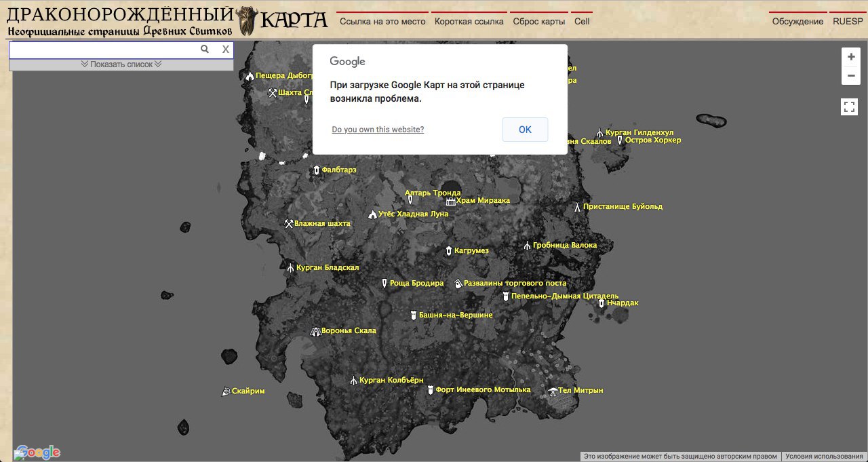This screenshot has height=462, width=868.
Task: Select the Нчардак marker icon
Action: [x=601, y=303]
